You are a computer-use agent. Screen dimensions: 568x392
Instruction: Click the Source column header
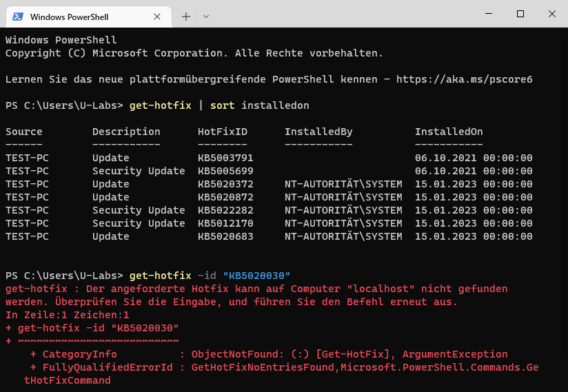[24, 132]
